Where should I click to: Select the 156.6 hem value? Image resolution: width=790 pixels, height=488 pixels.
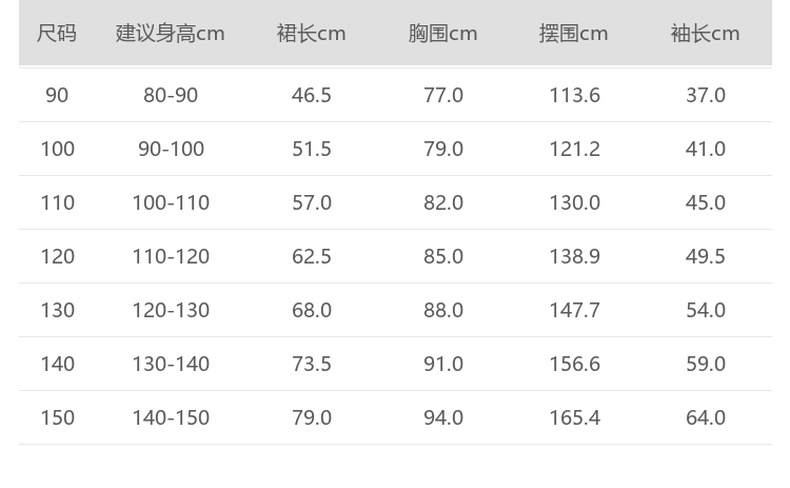[574, 364]
